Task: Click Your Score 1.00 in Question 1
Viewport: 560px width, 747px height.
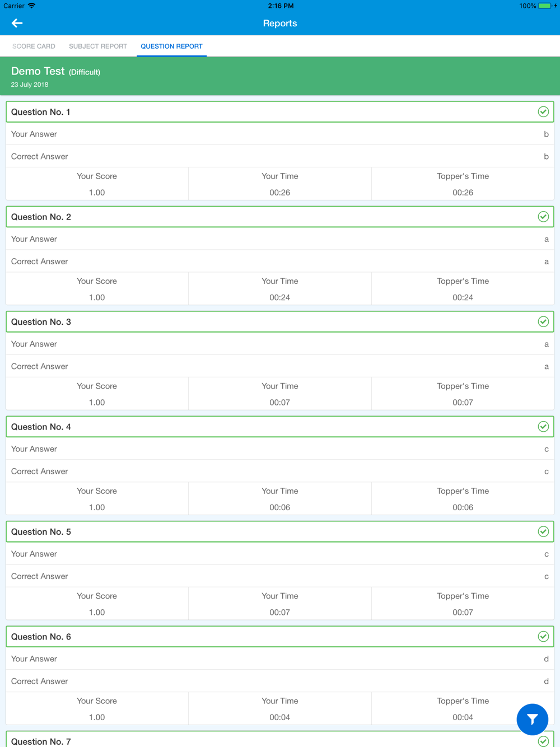Action: (x=97, y=184)
